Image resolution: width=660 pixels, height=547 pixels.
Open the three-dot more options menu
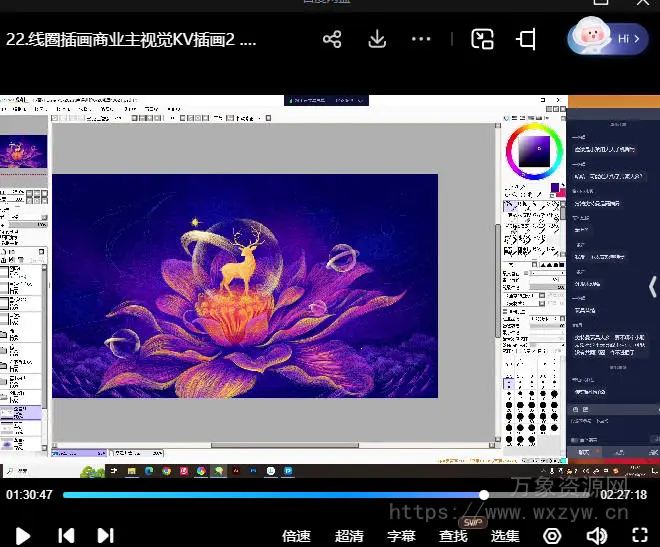[x=421, y=40]
